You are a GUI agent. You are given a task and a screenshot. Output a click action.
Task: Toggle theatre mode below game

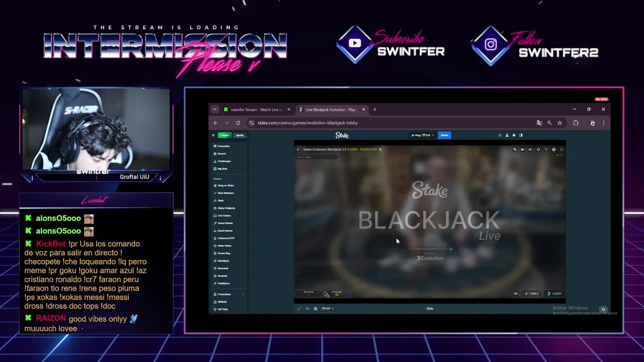pos(307,309)
